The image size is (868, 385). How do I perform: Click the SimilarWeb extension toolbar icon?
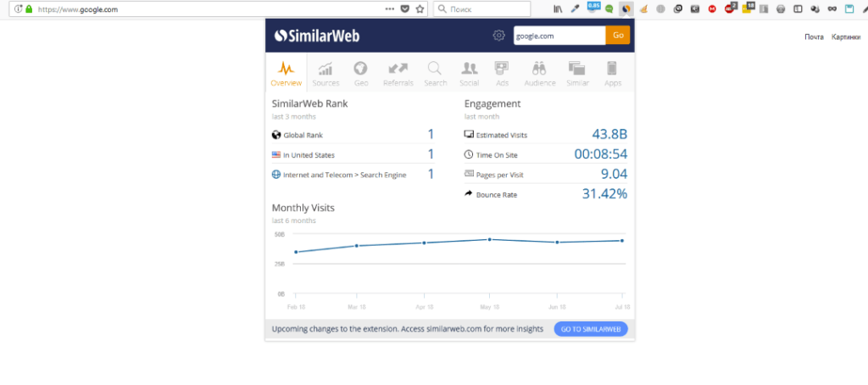625,8
